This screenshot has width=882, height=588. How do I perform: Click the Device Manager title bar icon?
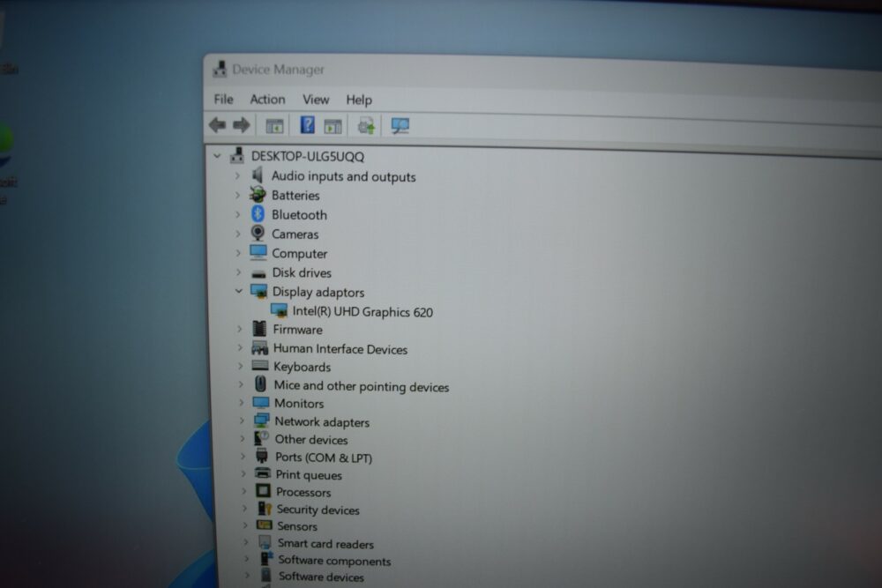click(x=220, y=69)
